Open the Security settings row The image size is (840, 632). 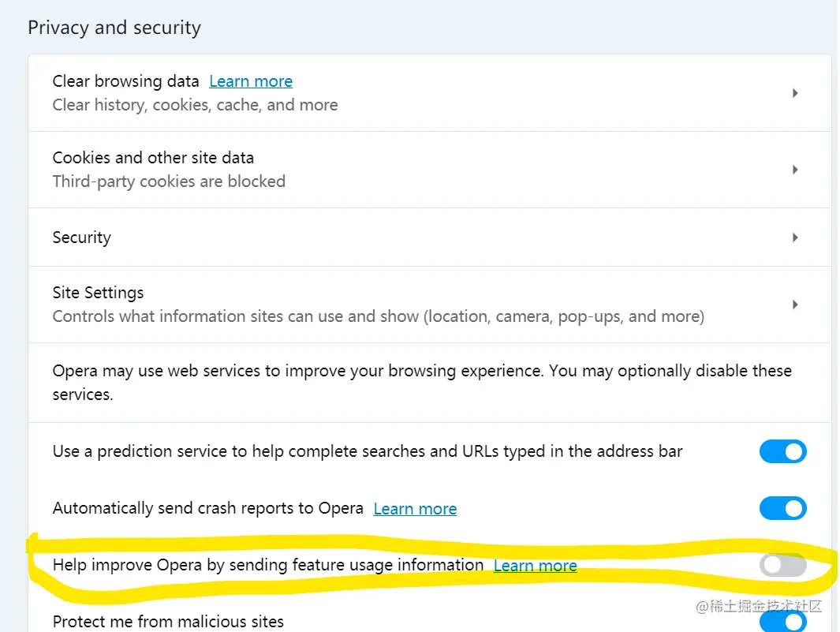pyautogui.click(x=82, y=237)
